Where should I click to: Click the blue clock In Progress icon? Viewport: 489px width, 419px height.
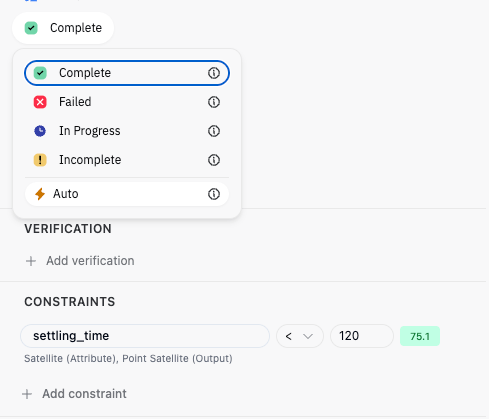tap(40, 131)
